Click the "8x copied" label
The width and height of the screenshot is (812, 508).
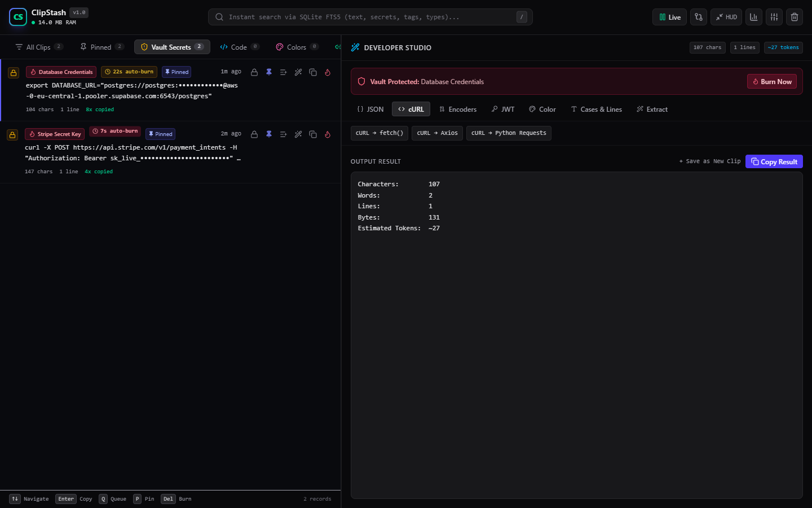100,110
